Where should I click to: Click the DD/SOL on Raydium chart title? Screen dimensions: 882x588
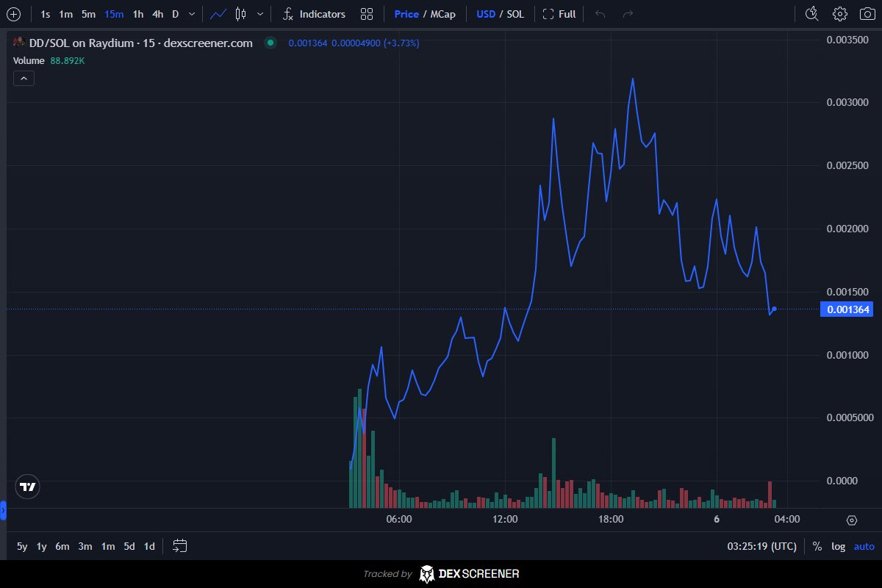point(140,43)
